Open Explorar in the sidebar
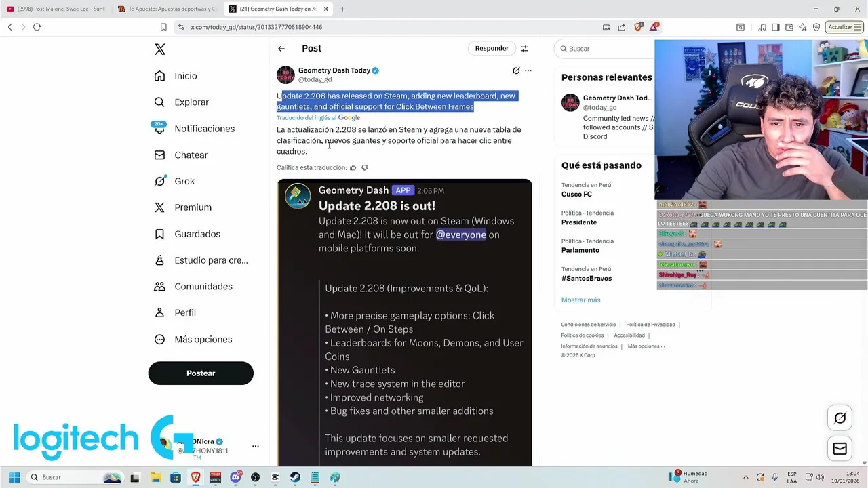 [181, 102]
